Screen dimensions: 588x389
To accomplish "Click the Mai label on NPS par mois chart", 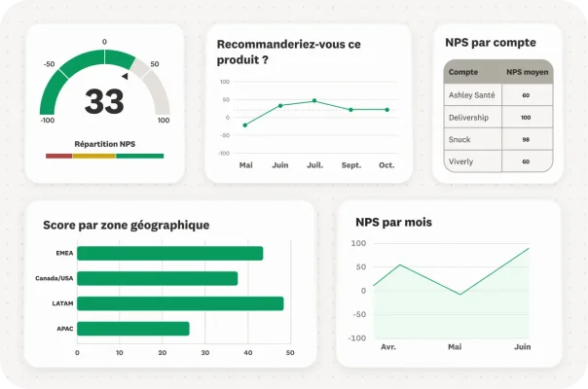I will [x=455, y=347].
